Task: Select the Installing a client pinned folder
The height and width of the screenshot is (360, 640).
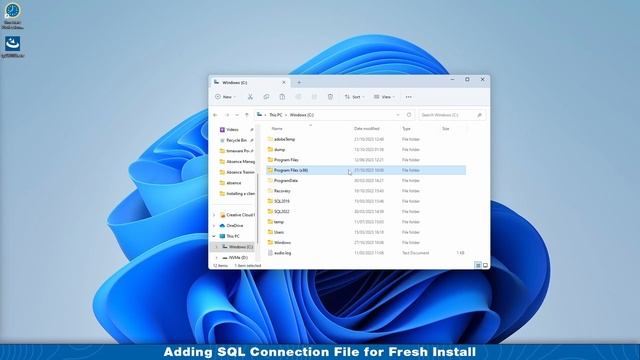Action: click(x=236, y=193)
